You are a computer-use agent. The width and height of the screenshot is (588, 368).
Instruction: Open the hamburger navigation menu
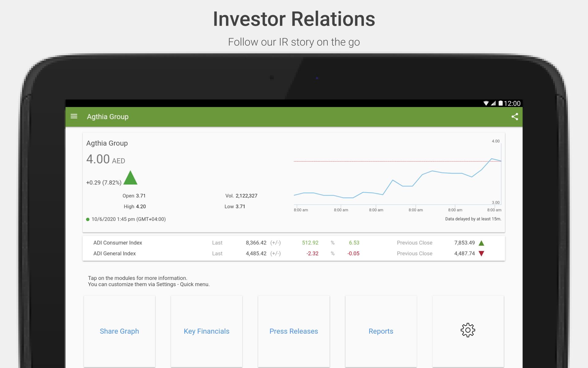click(x=74, y=116)
